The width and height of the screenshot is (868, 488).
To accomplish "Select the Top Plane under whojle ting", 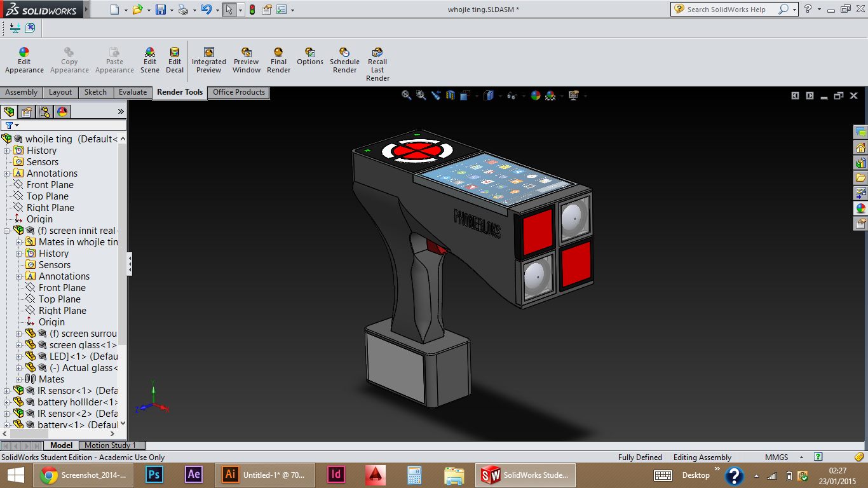I will pyautogui.click(x=48, y=196).
